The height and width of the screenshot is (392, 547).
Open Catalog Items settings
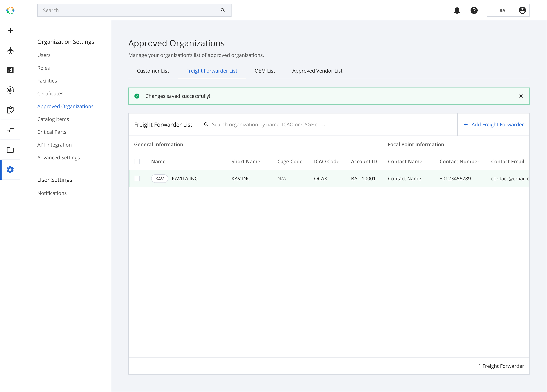click(53, 119)
